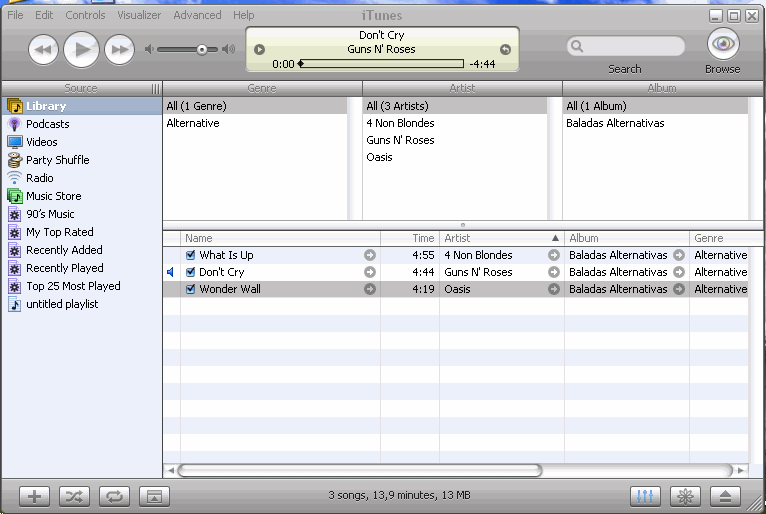Open the Advanced menu
This screenshot has width=766, height=514.
(197, 15)
